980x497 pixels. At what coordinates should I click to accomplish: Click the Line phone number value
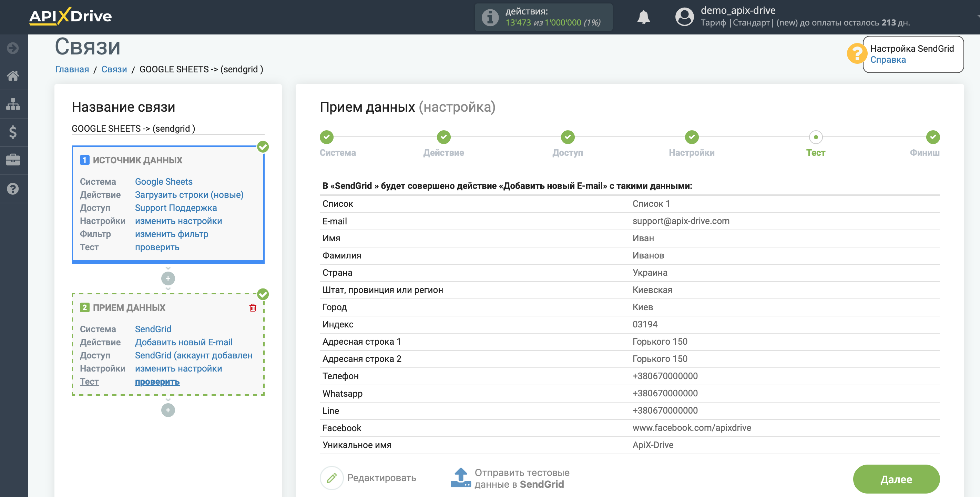tap(665, 410)
